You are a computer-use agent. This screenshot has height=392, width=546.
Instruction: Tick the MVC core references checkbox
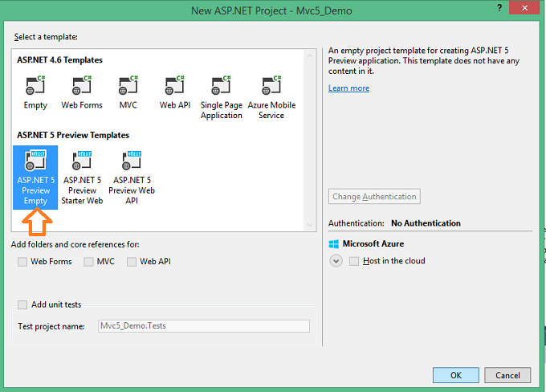pyautogui.click(x=88, y=262)
